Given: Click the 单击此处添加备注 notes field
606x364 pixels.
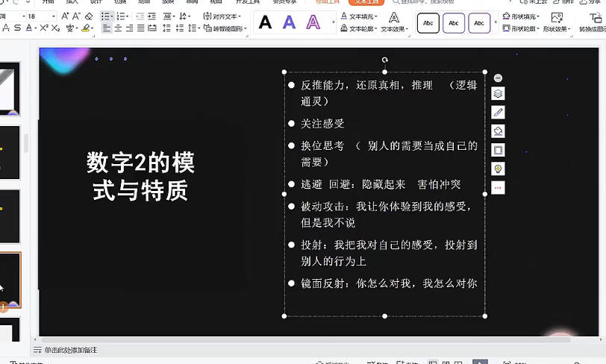Looking at the screenshot, I should [70, 350].
